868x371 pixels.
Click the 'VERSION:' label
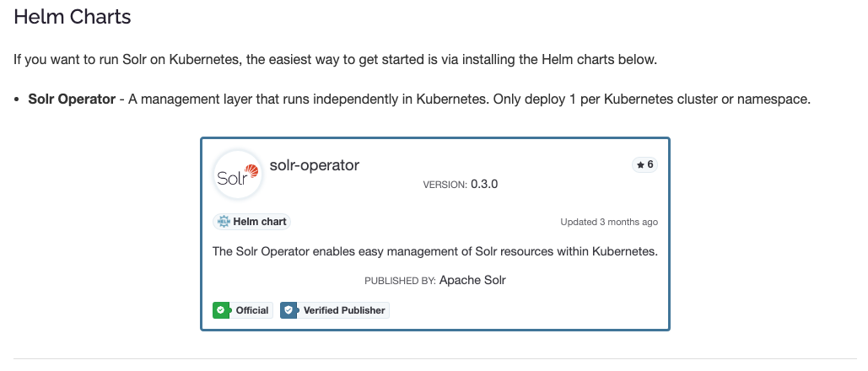[445, 185]
